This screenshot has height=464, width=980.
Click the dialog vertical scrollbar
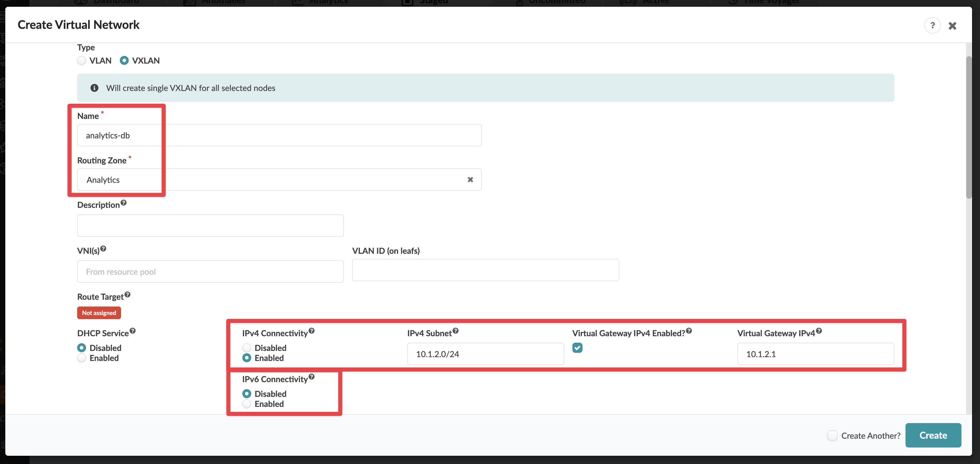pyautogui.click(x=969, y=127)
